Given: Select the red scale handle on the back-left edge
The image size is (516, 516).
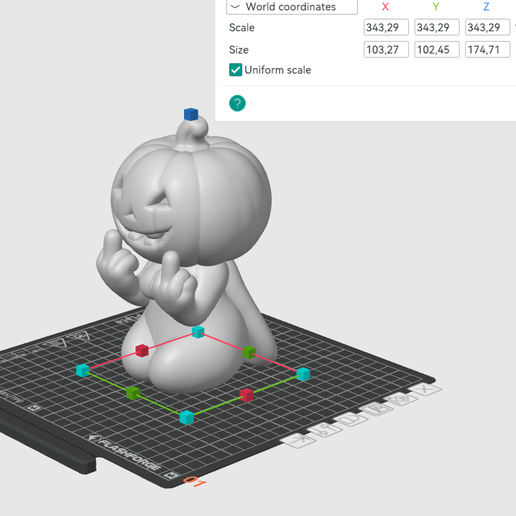Looking at the screenshot, I should [x=142, y=350].
